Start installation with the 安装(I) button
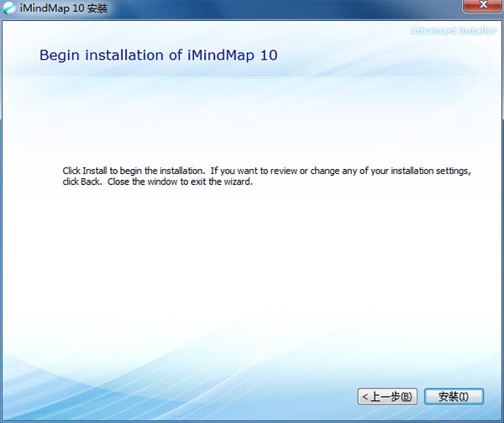Screen dimensions: 504x423 454,396
